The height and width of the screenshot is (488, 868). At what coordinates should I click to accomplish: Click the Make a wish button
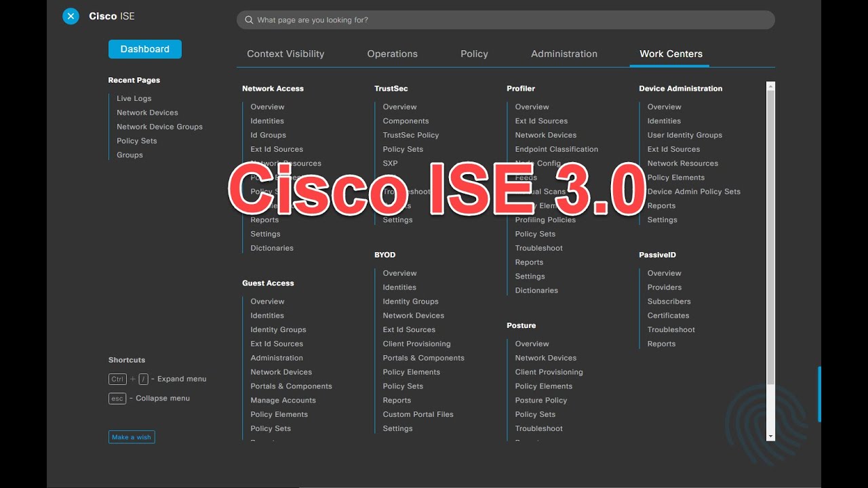(x=132, y=437)
